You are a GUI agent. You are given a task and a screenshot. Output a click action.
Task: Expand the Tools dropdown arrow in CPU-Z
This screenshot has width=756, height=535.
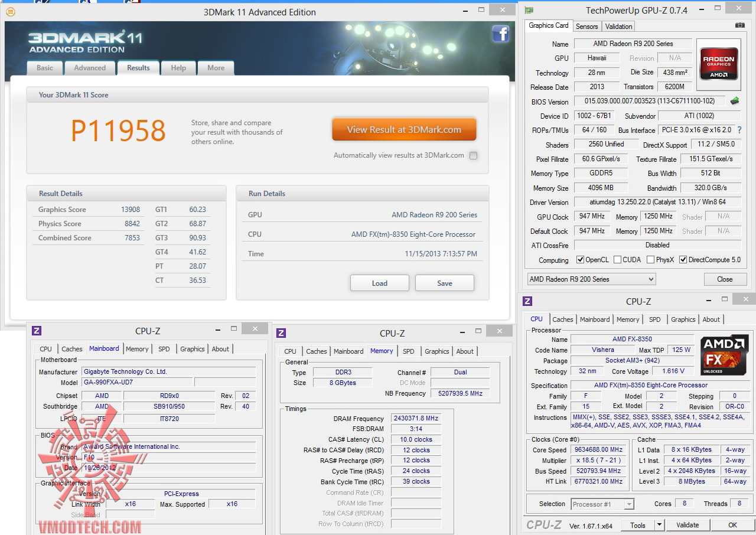660,525
